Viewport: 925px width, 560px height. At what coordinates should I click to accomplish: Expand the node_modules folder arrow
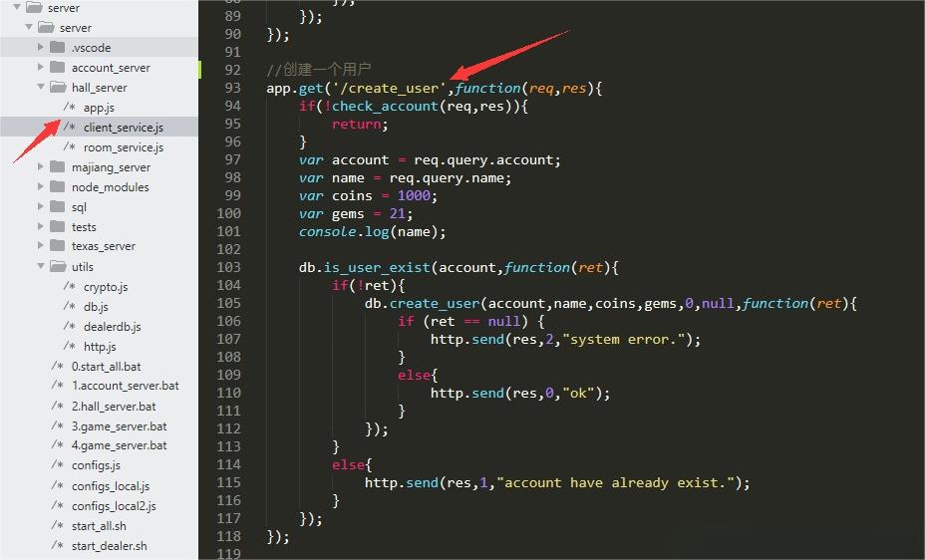(40, 187)
